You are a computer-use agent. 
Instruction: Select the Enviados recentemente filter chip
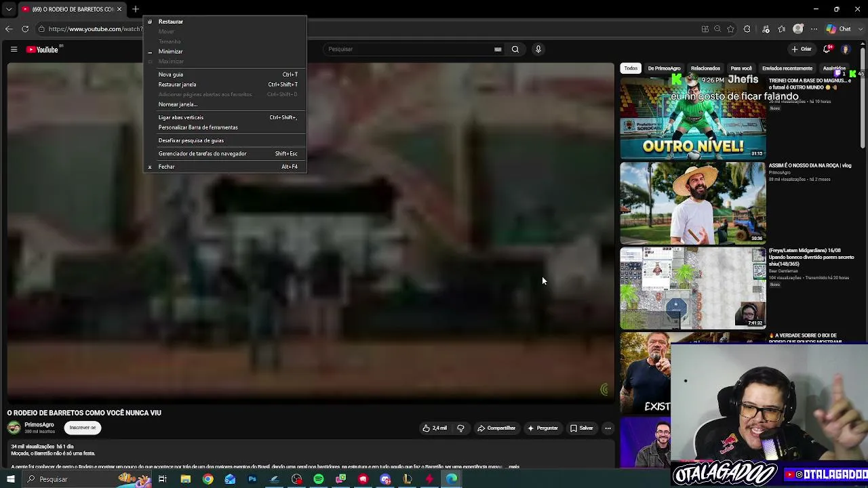point(787,68)
